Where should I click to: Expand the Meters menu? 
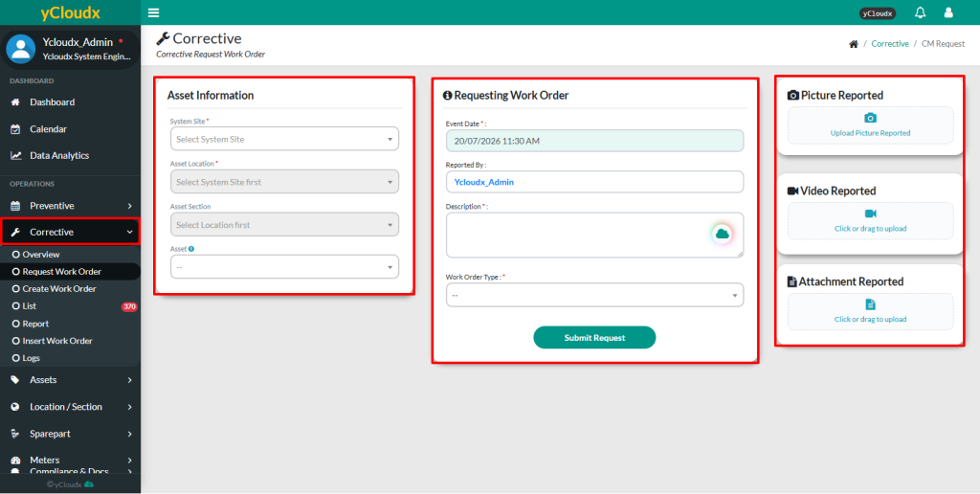[70, 460]
